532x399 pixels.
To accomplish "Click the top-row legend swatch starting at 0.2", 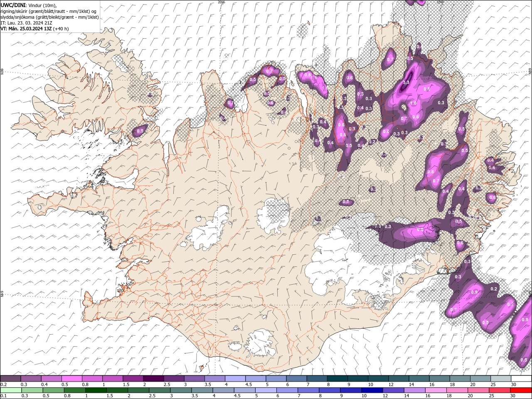I will (11, 379).
